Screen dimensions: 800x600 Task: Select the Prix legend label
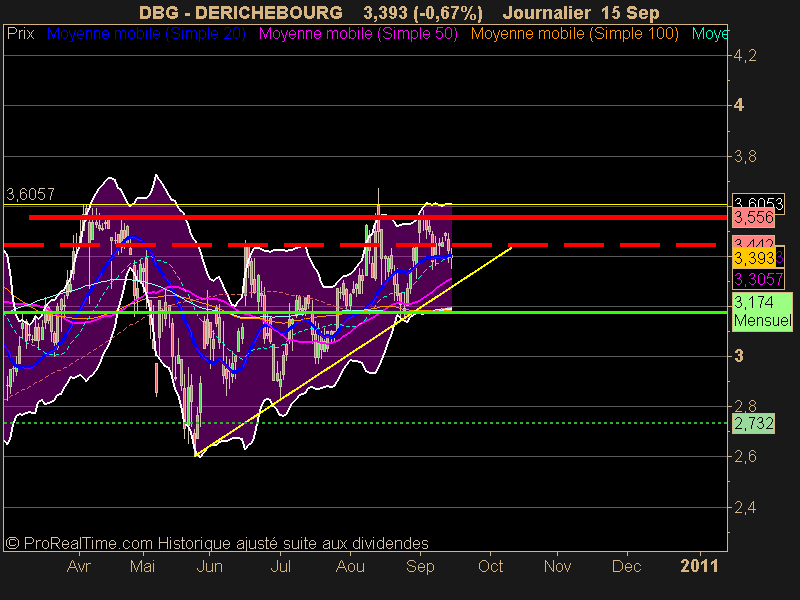(20, 34)
